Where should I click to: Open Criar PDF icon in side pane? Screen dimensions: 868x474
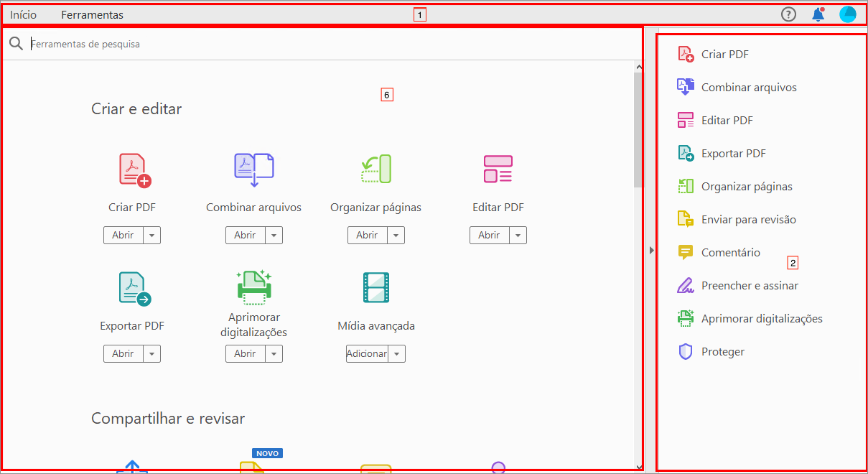coord(686,54)
